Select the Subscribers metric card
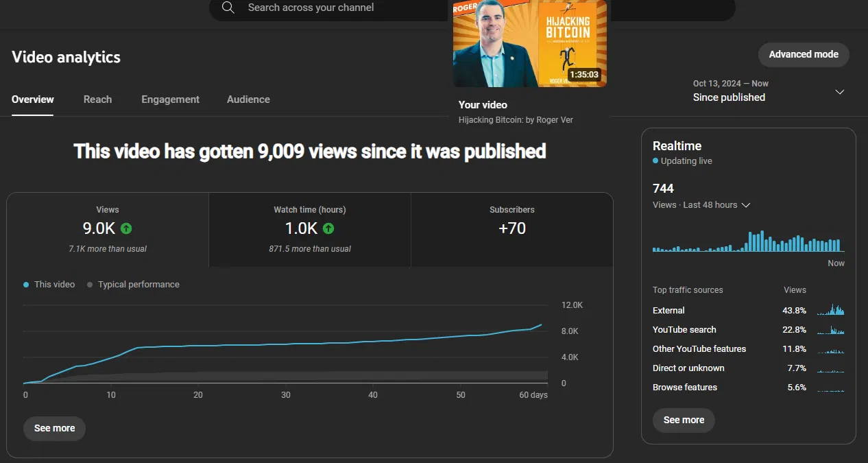Viewport: 868px width, 463px height. pos(511,230)
